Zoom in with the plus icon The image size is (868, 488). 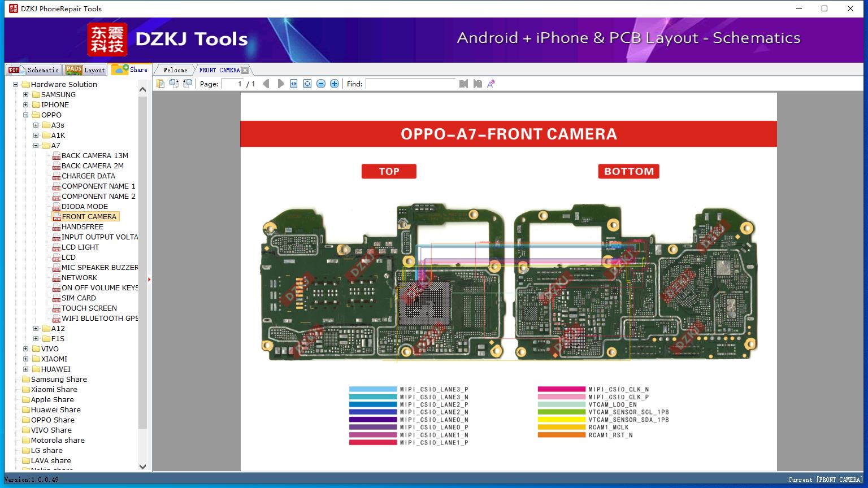335,84
